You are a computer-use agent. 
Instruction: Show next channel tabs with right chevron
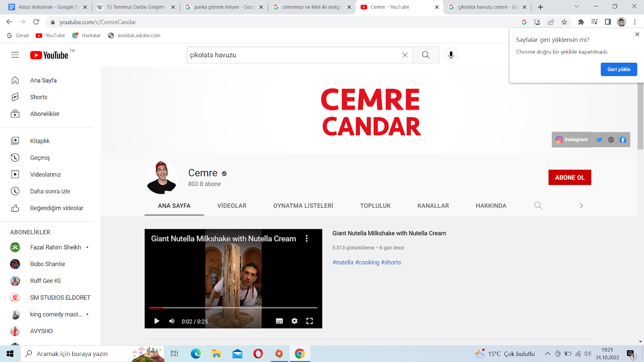581,206
